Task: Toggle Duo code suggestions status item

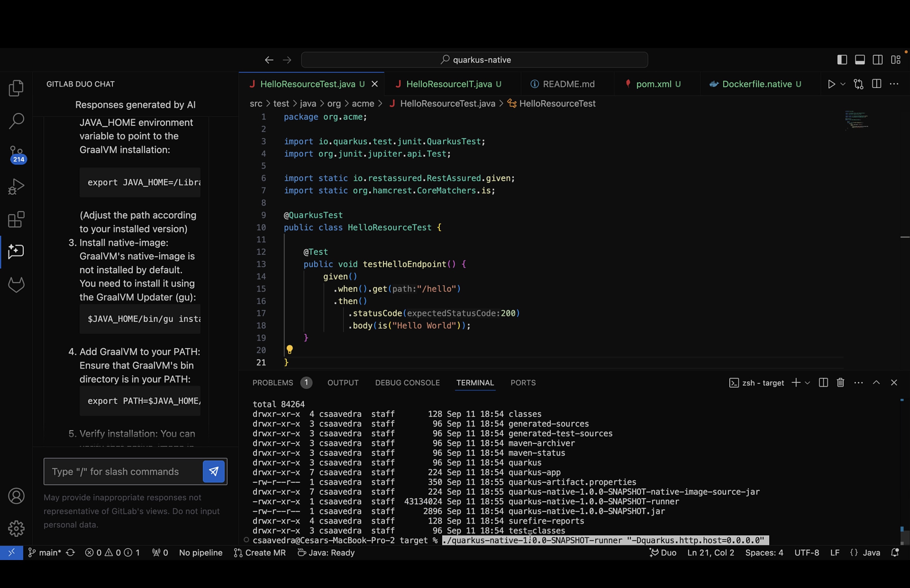Action: tap(662, 552)
